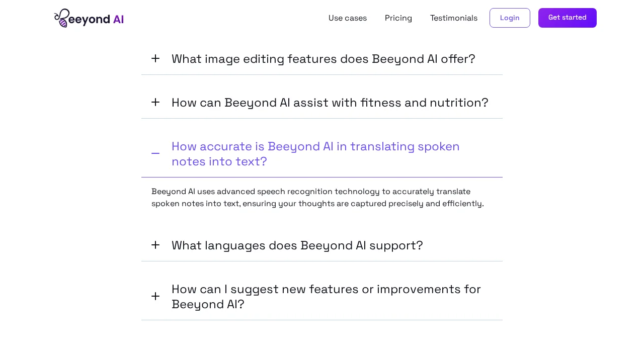This screenshot has height=362, width=644.
Task: Click the purple Get started button
Action: [x=567, y=18]
